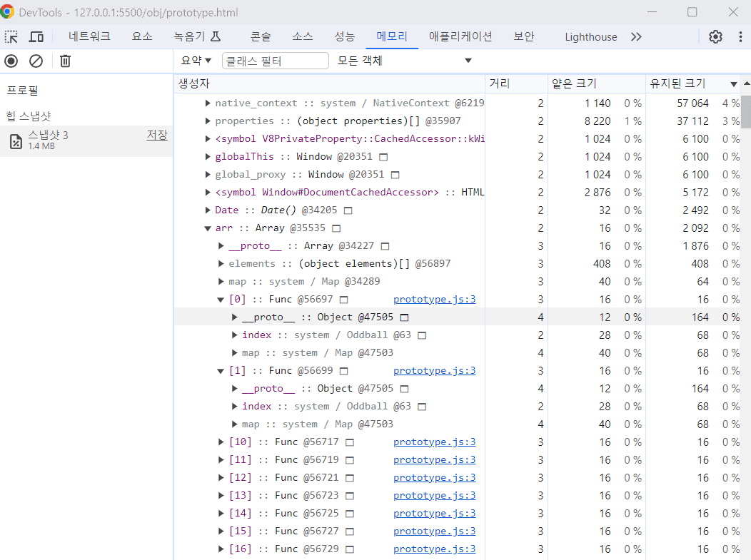Click the small box next to Date @34205
Image resolution: width=751 pixels, height=560 pixels.
(x=348, y=210)
